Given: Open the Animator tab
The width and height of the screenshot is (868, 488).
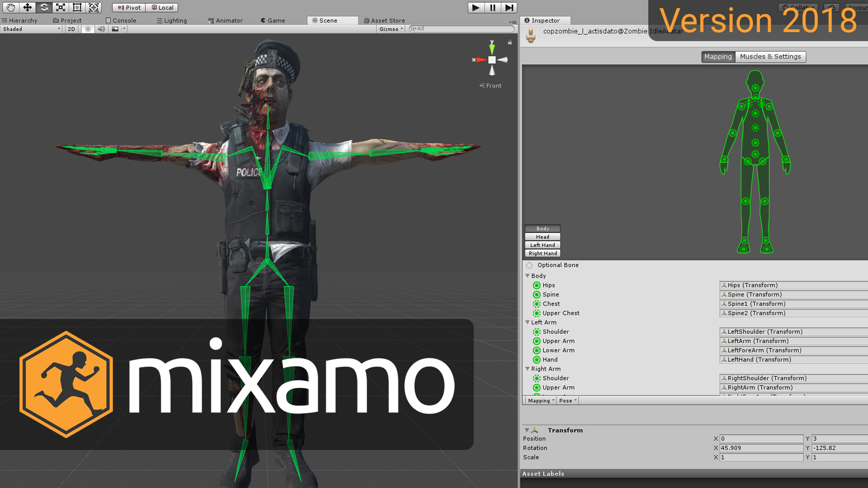Looking at the screenshot, I should pos(226,20).
